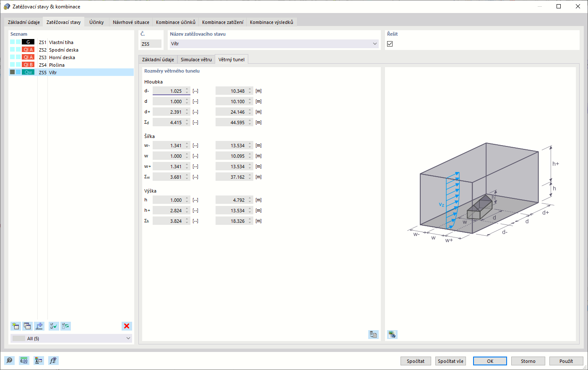This screenshot has height=370, width=588.
Task: Click the select all checkmarks icon
Action: pyautogui.click(x=54, y=326)
